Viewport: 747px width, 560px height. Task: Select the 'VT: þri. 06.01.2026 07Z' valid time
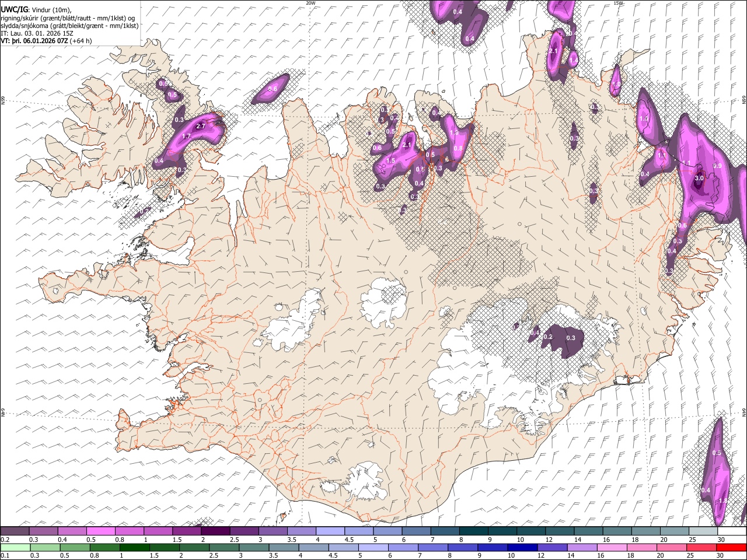point(34,41)
